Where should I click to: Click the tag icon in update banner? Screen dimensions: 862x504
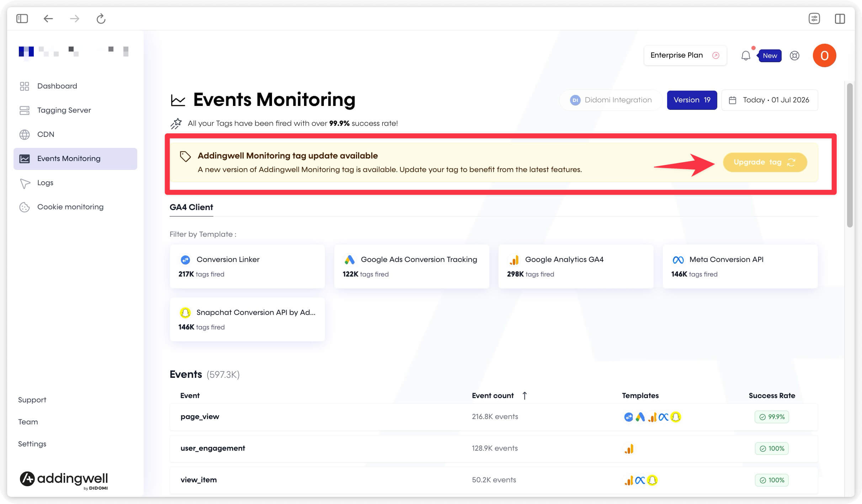point(185,156)
